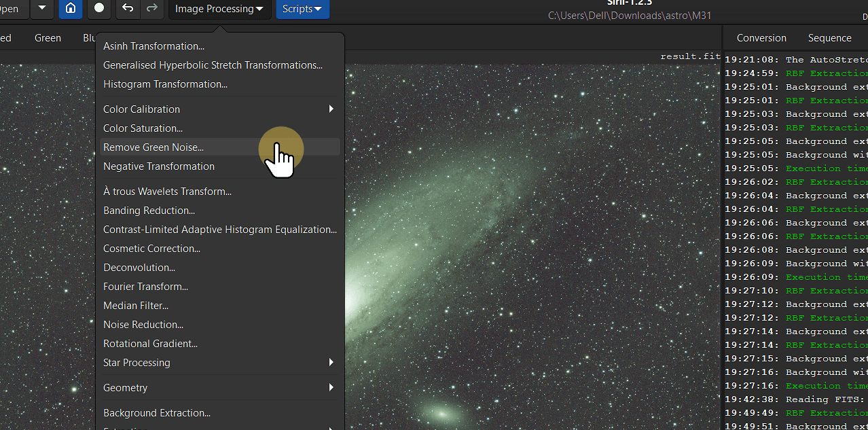Collapse the Image Processing menu button
The image size is (868, 430).
click(219, 9)
